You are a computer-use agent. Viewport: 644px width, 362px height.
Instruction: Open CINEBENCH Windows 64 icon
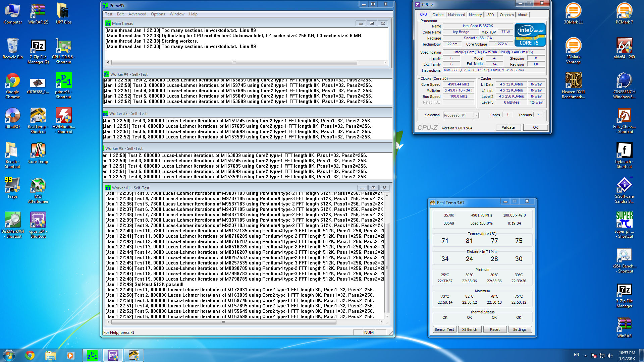[x=624, y=86]
